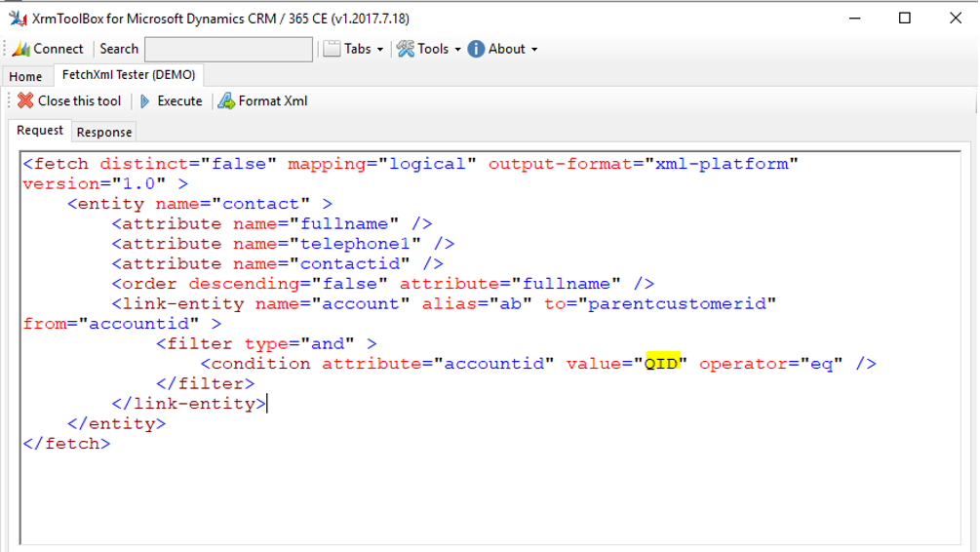
Task: Click the closing </link-entity> tag
Action: click(189, 403)
